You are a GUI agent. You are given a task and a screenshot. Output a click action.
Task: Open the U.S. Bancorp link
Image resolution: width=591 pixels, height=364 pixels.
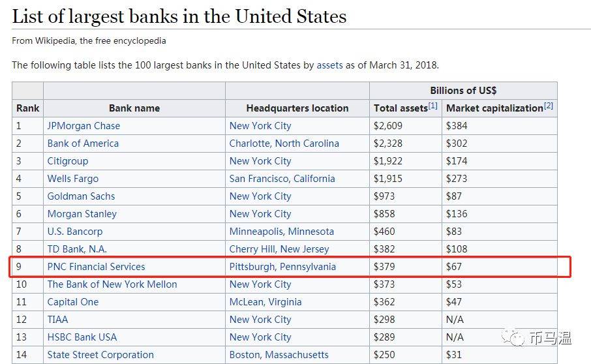(74, 232)
